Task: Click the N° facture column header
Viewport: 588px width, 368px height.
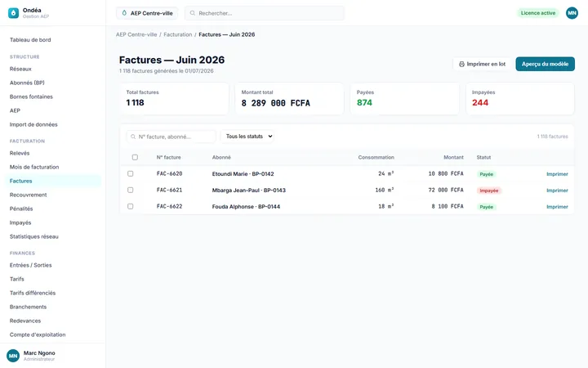Action: pyautogui.click(x=168, y=157)
